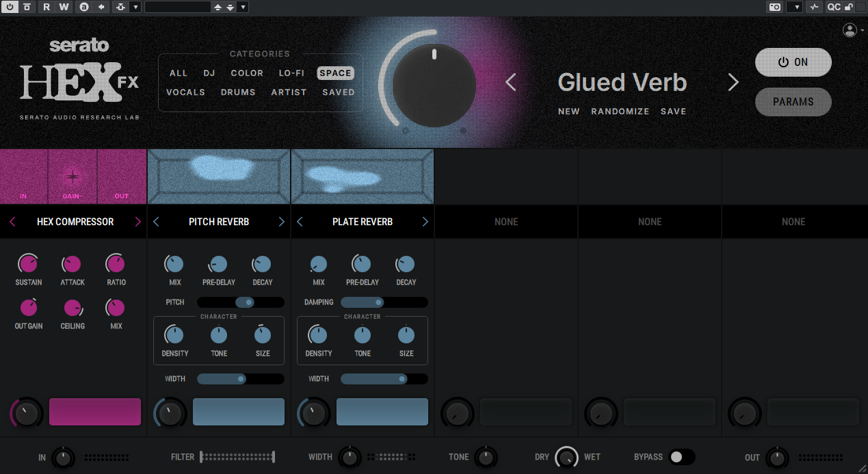The width and height of the screenshot is (868, 474).
Task: Click the Pitch Reverb PITCH slider
Action: (241, 302)
